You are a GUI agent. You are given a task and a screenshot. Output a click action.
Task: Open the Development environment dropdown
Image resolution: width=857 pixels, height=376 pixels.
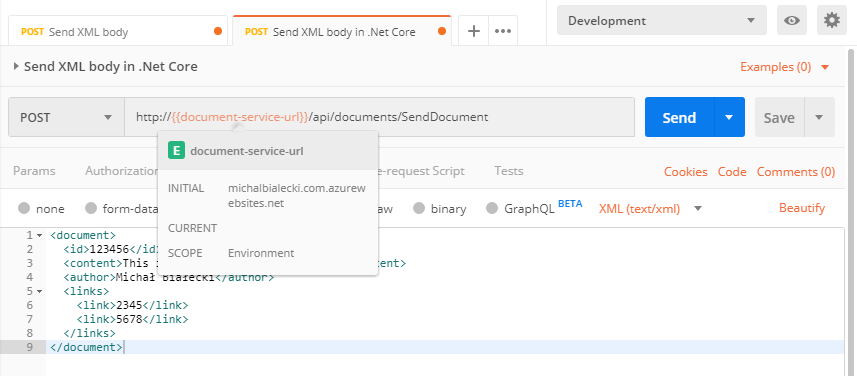pyautogui.click(x=662, y=21)
